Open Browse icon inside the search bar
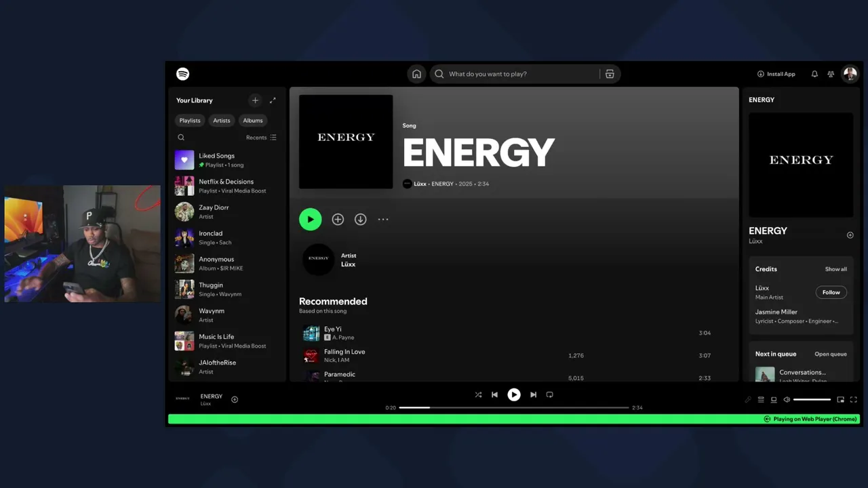Image resolution: width=868 pixels, height=488 pixels. 610,74
